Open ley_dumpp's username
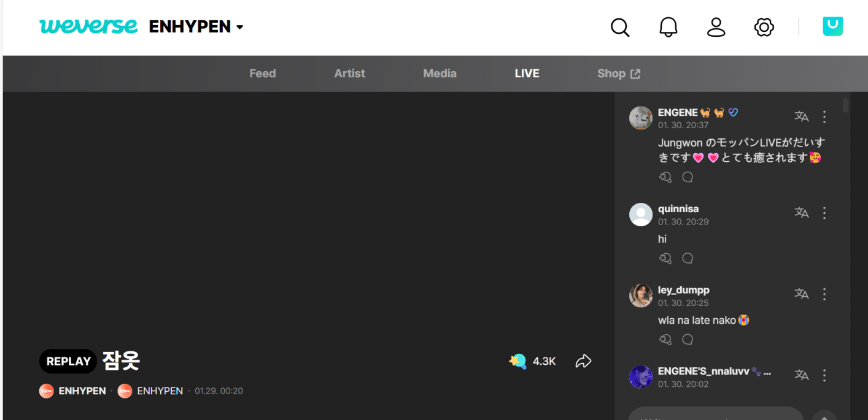Viewport: 868px width, 420px height. pyautogui.click(x=683, y=290)
